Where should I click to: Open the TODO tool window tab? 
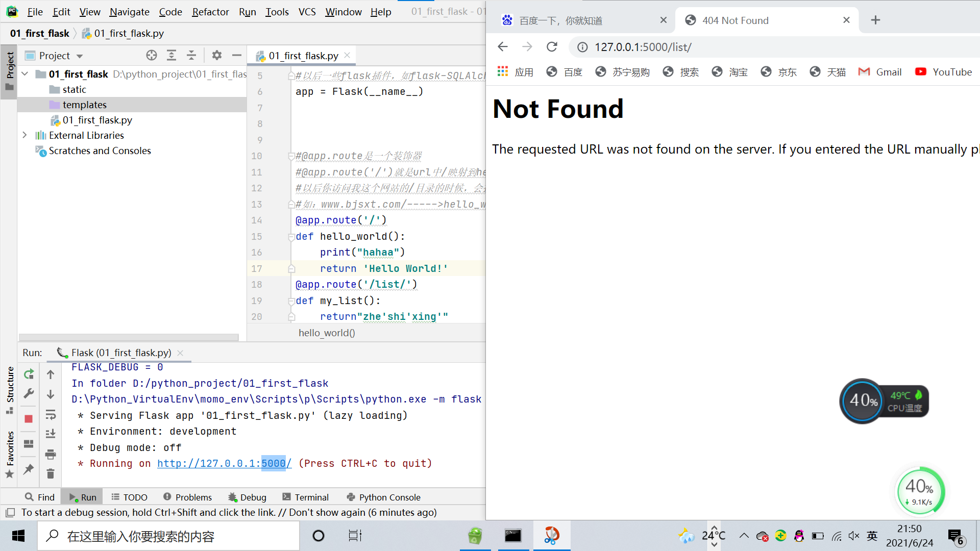(130, 497)
